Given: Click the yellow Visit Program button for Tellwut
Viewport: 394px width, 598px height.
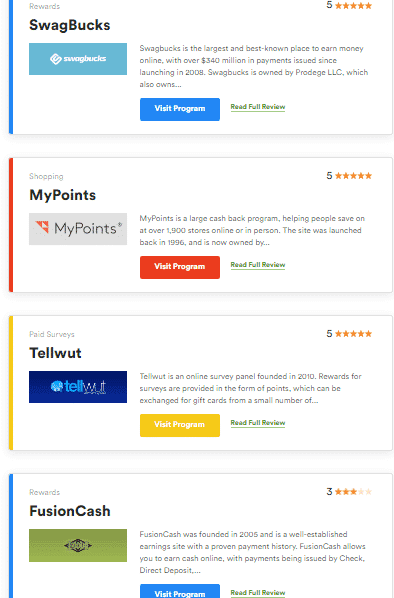Looking at the screenshot, I should pyautogui.click(x=180, y=425).
